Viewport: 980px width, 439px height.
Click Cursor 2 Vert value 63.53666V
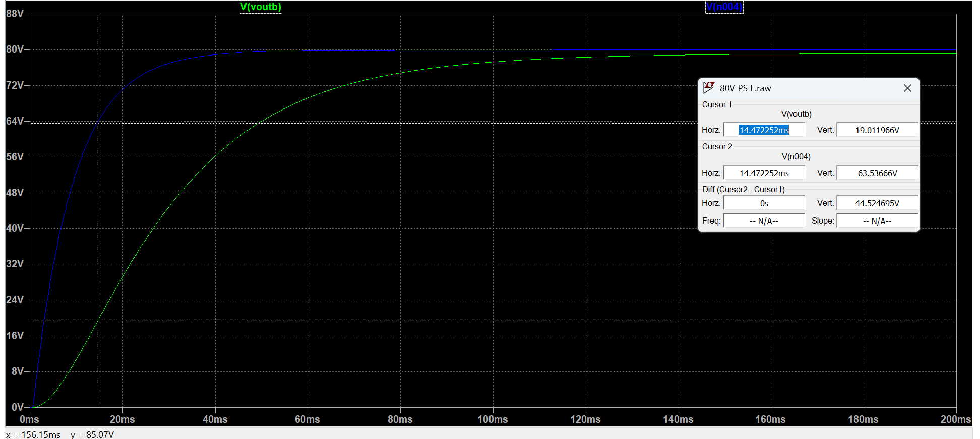click(877, 173)
